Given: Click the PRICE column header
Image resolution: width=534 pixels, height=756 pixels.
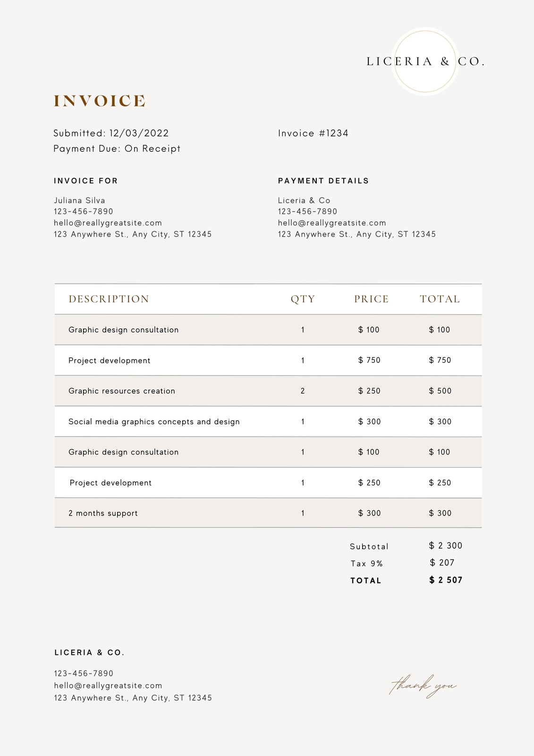Looking at the screenshot, I should (372, 299).
